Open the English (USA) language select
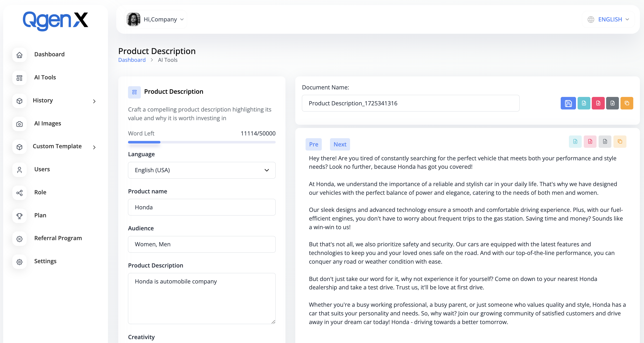Image resolution: width=644 pixels, height=343 pixels. click(202, 170)
